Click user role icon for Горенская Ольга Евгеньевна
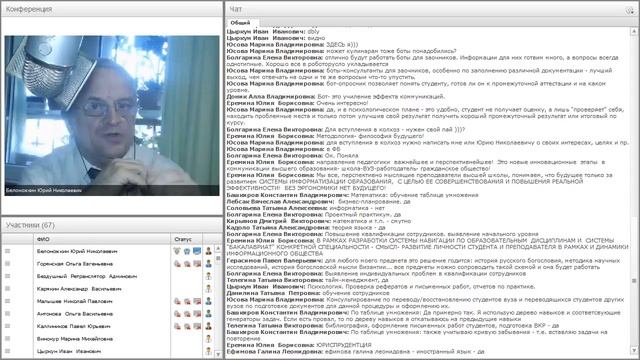The width and height of the screenshot is (640, 360). point(209,264)
